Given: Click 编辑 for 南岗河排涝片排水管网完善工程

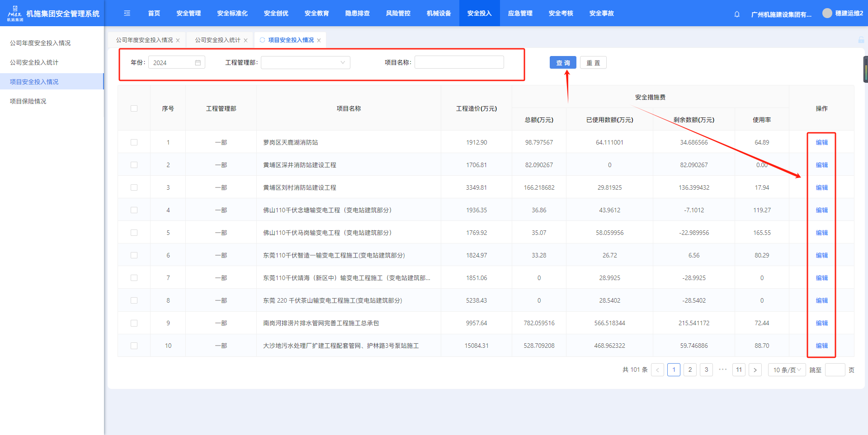Looking at the screenshot, I should coord(821,323).
